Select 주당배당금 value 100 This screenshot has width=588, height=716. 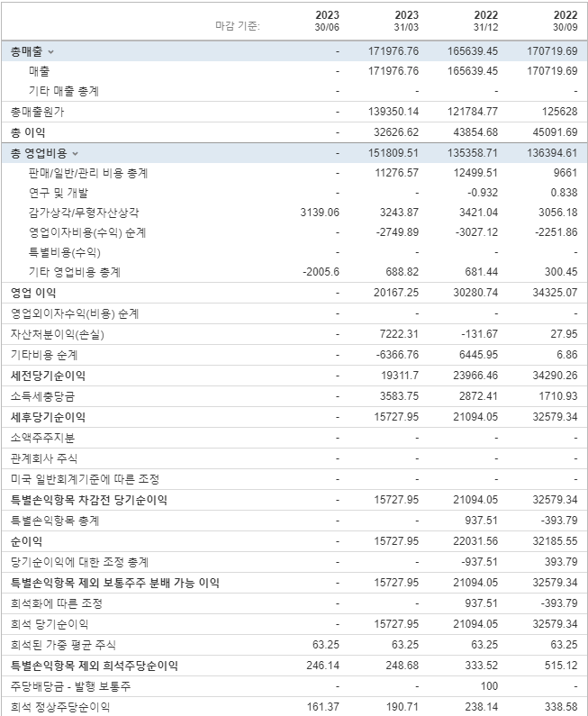[x=489, y=686]
